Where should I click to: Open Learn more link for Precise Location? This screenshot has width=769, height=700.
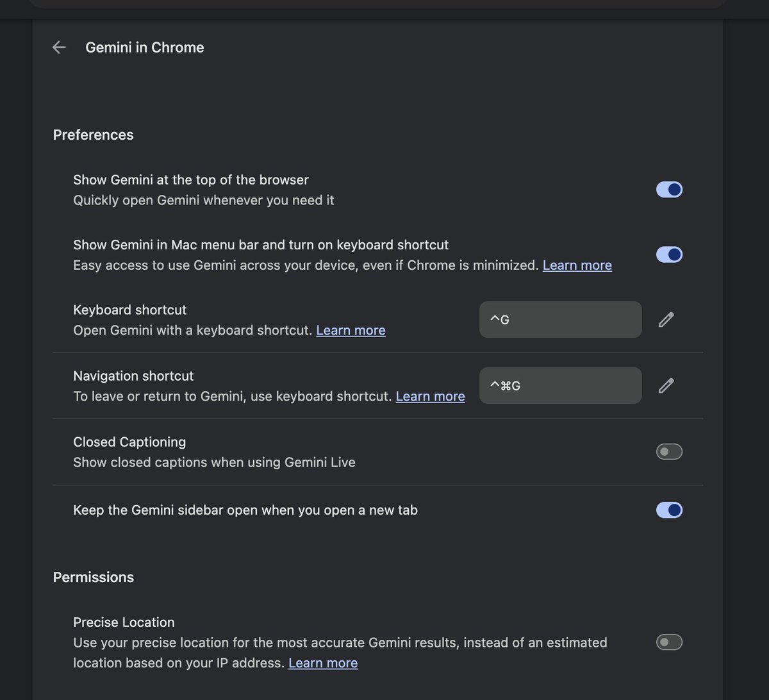pyautogui.click(x=323, y=663)
